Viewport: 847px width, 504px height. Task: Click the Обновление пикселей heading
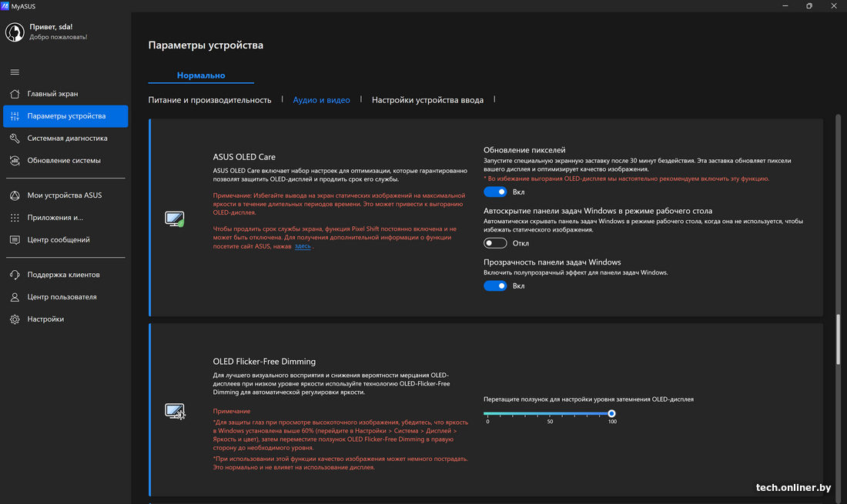tap(524, 150)
